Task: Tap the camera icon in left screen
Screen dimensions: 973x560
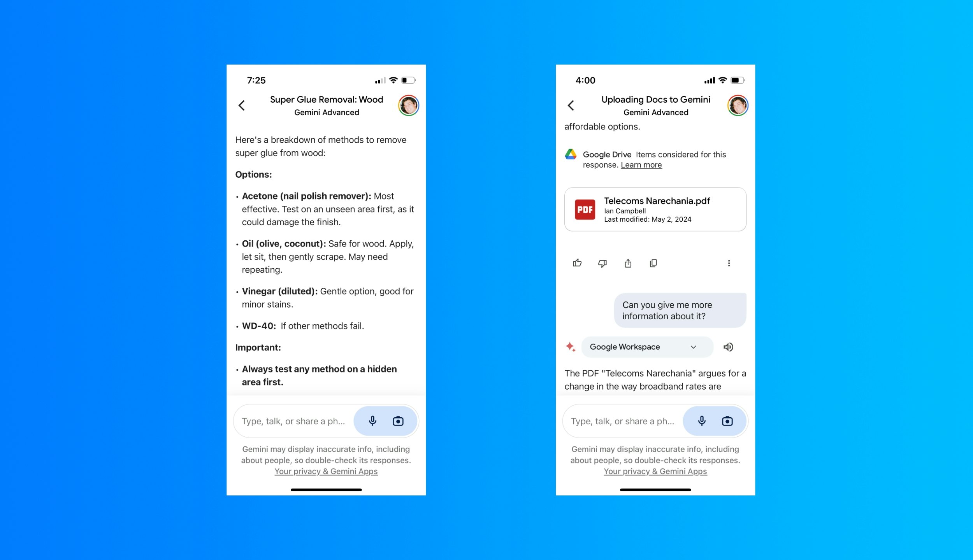Action: [x=398, y=420]
